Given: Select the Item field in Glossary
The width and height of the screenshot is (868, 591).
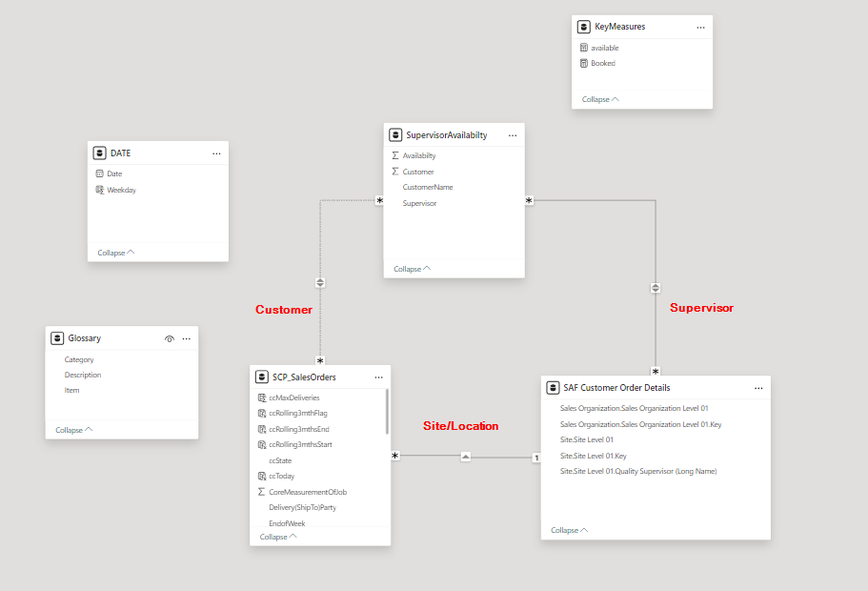Looking at the screenshot, I should coord(72,391).
